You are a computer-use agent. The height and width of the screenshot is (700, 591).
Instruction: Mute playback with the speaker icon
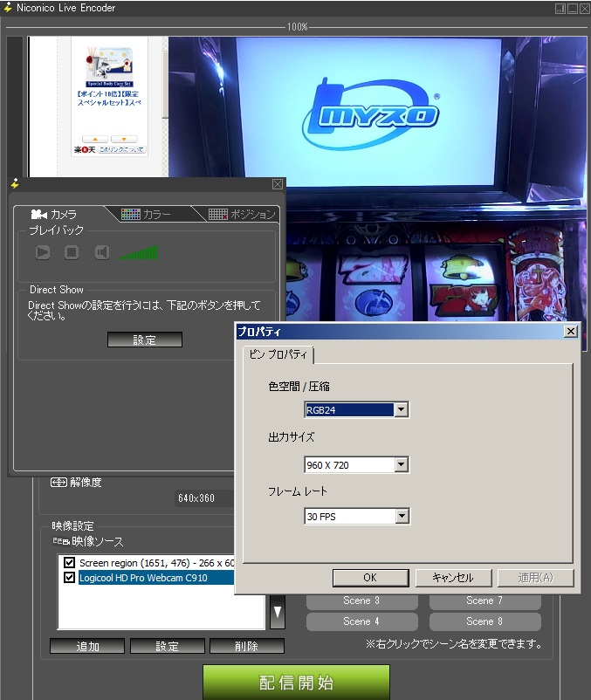pos(102,252)
